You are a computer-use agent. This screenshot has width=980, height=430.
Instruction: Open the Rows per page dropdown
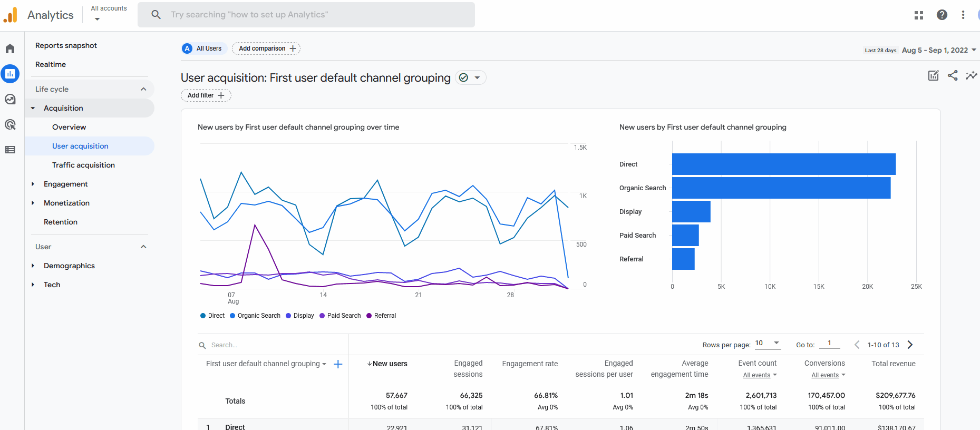click(768, 343)
